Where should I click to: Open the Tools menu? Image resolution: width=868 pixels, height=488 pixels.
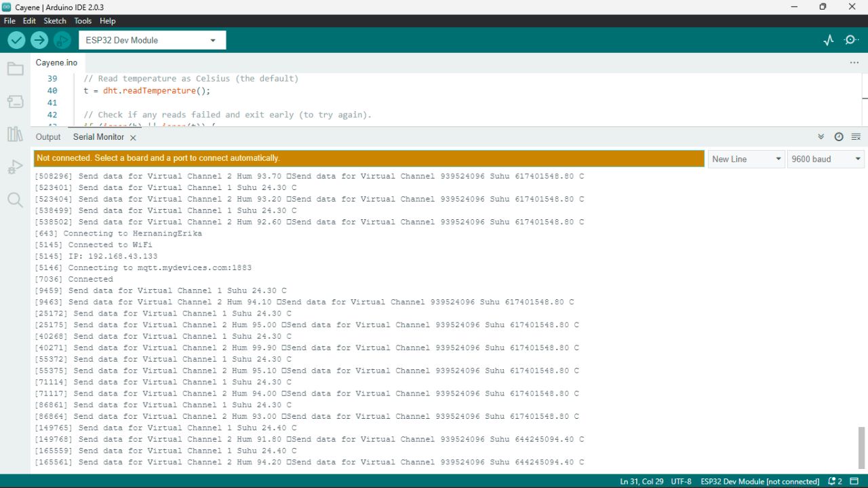point(83,21)
